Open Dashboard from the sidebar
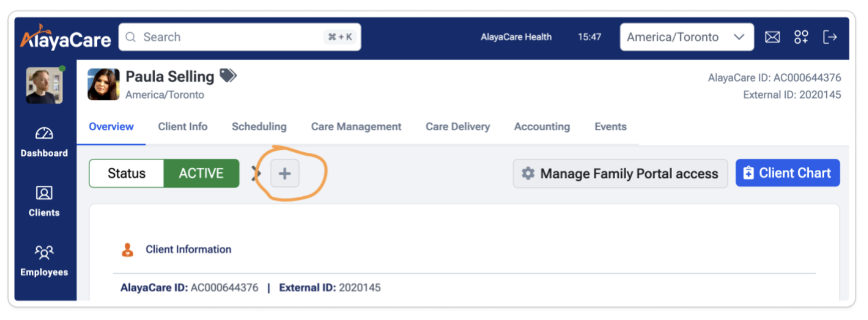This screenshot has height=320, width=868. [44, 141]
